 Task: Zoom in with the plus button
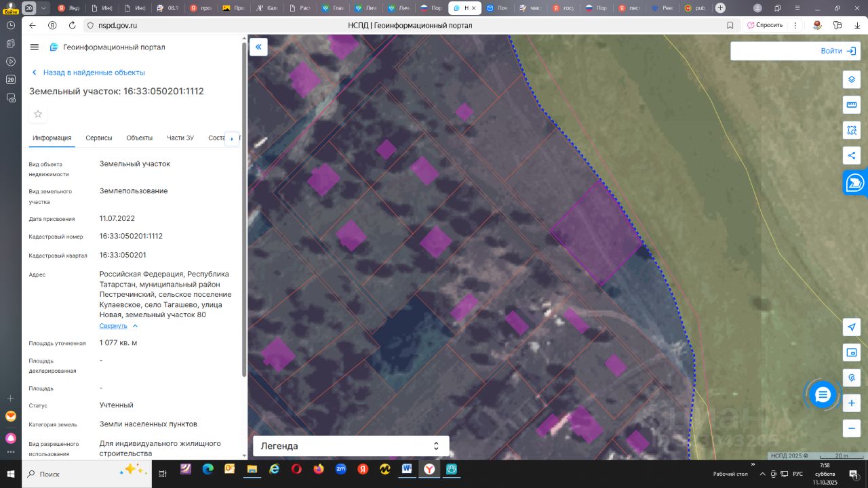852,403
